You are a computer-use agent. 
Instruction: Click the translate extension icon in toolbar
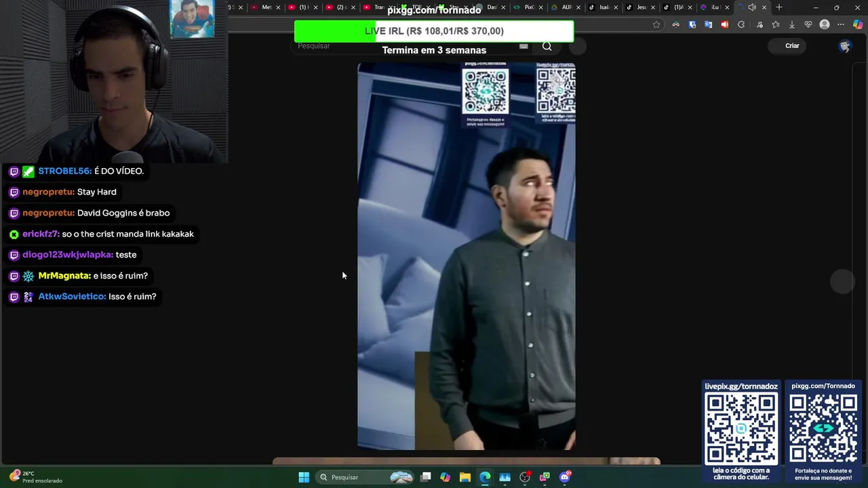709,24
